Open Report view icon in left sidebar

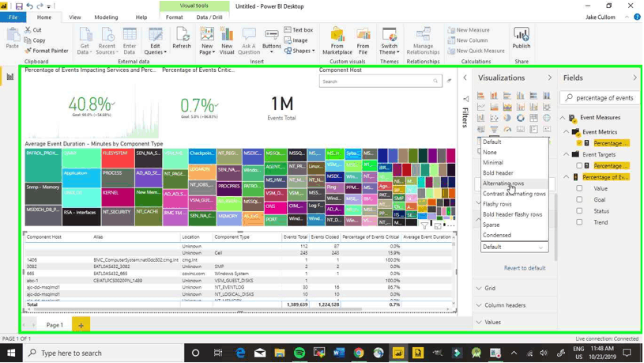(9, 77)
